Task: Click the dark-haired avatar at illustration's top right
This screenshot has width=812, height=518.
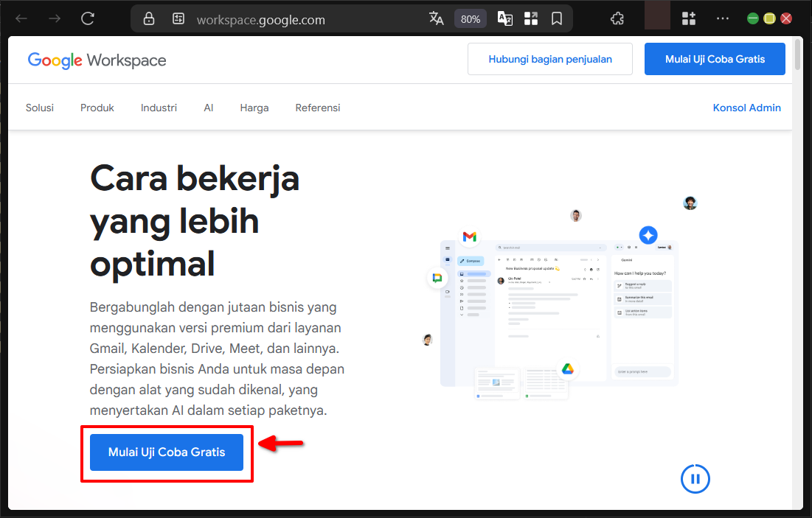Action: 690,203
